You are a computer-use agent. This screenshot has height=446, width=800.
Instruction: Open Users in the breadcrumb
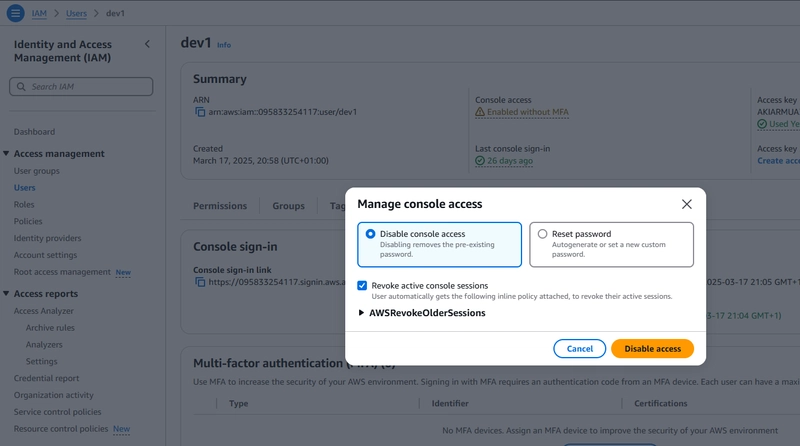(77, 13)
